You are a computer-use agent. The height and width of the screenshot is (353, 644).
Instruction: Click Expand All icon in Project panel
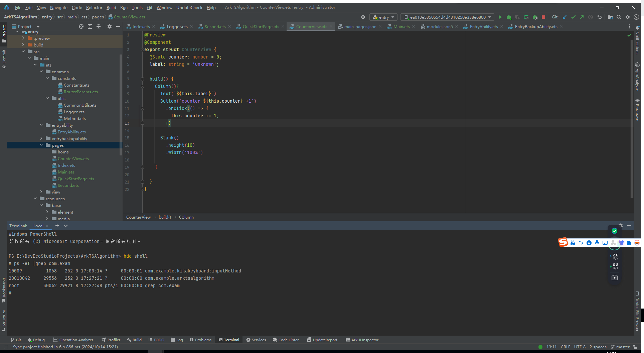coord(90,26)
